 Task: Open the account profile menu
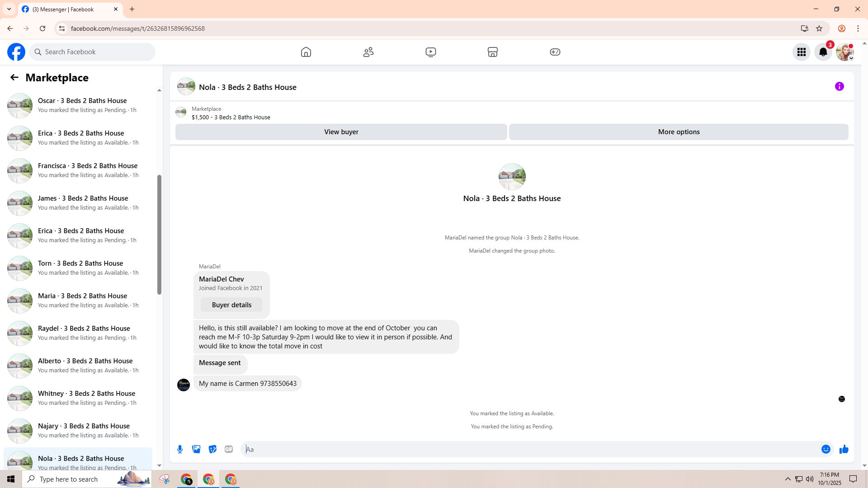(845, 52)
